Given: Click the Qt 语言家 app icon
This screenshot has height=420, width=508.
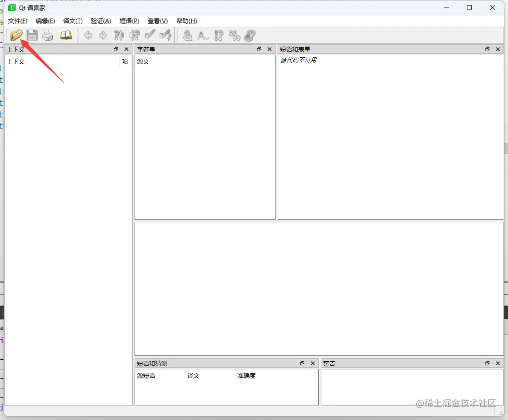Looking at the screenshot, I should point(12,8).
